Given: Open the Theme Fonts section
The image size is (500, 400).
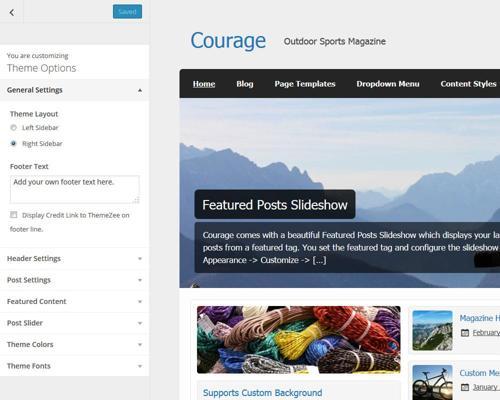Looking at the screenshot, I should (74, 366).
